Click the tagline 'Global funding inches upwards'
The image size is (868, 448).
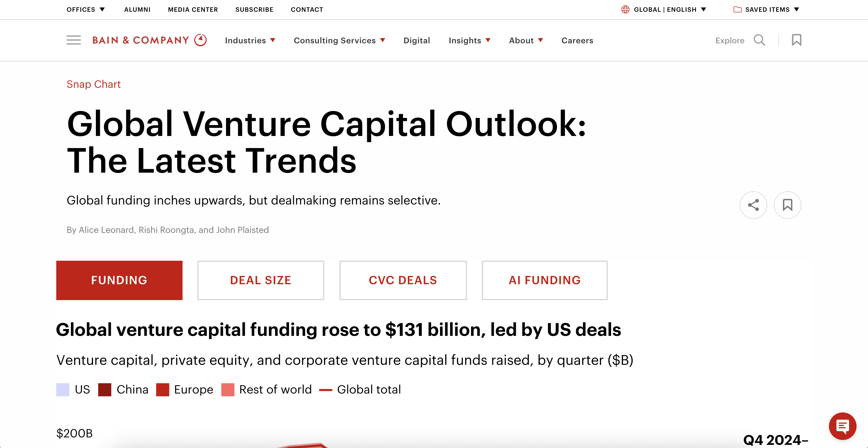(x=253, y=200)
